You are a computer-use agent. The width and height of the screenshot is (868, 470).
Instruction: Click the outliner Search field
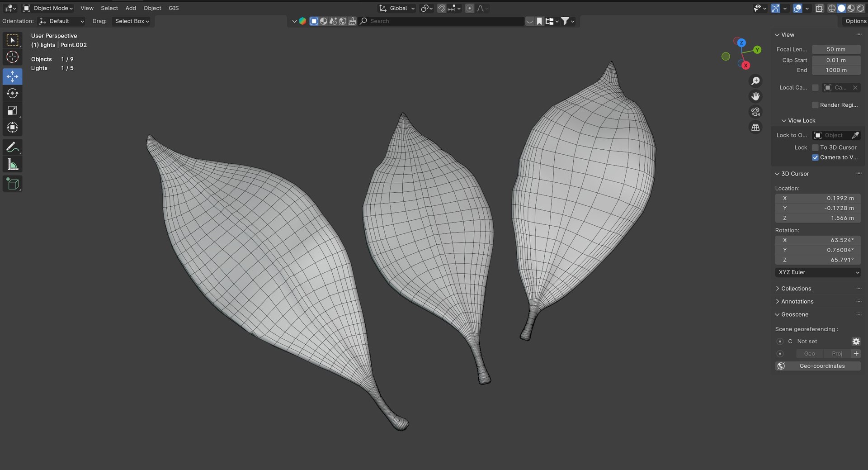click(441, 21)
